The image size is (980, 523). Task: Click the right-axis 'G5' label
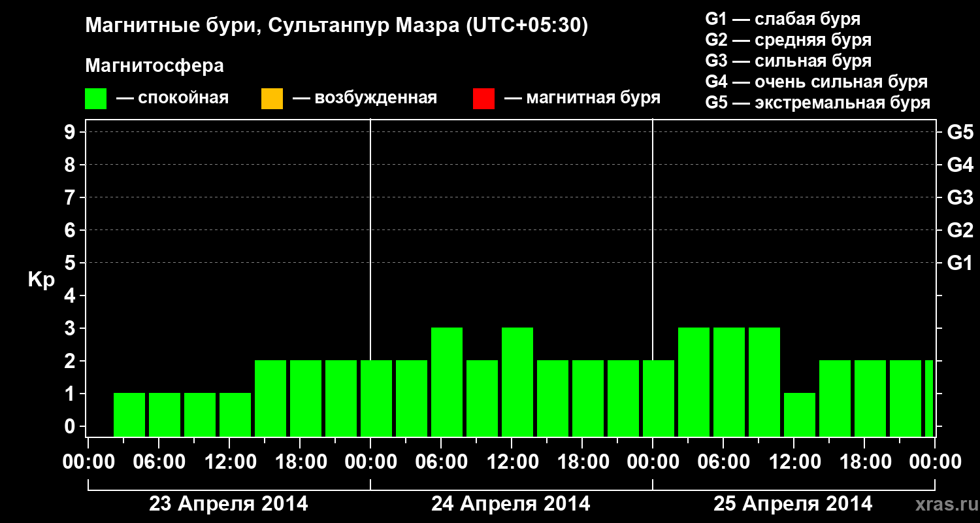tap(960, 132)
